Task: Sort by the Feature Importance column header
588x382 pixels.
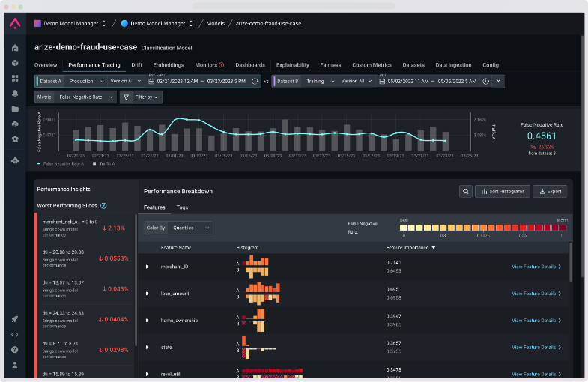Action: 410,248
